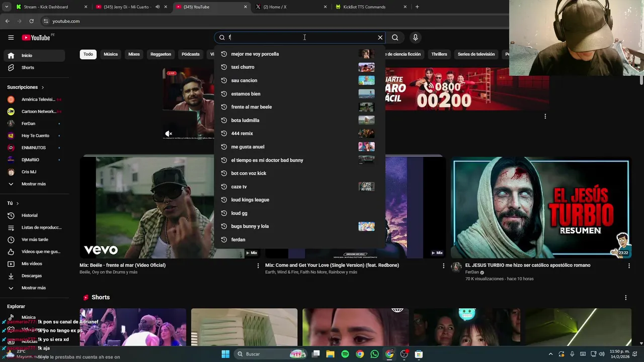Screen dimensions: 644x362
Task: Click the magnifier search button
Action: [395, 37]
